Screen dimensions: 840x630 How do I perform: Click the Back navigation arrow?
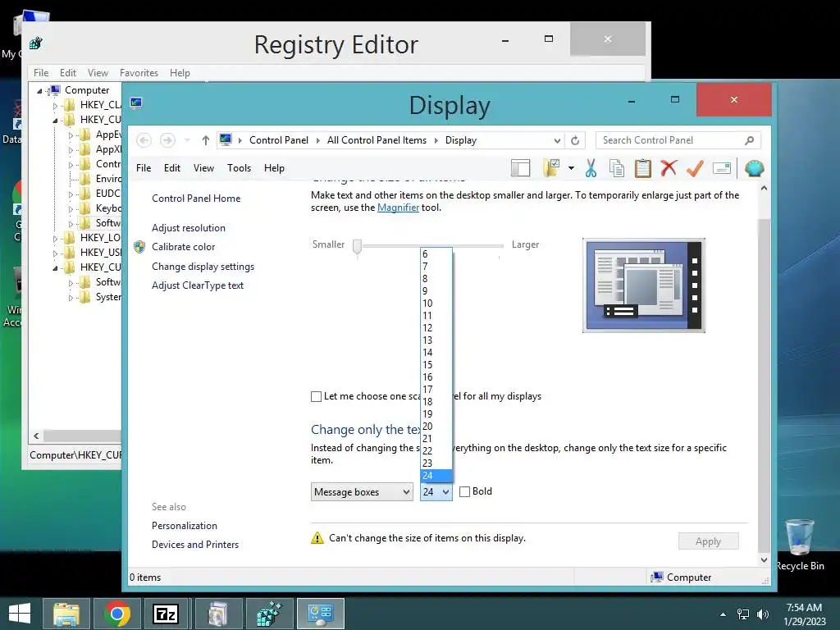coord(144,140)
